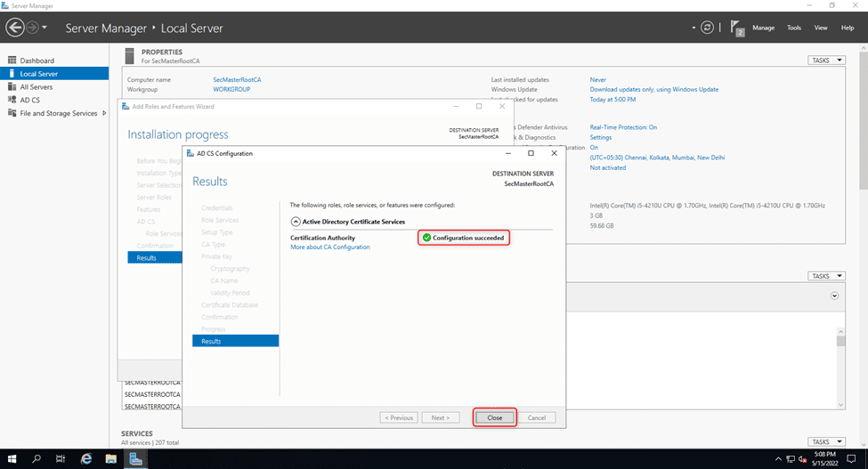Image resolution: width=868 pixels, height=469 pixels.
Task: Open the Windows Start menu
Action: point(12,458)
